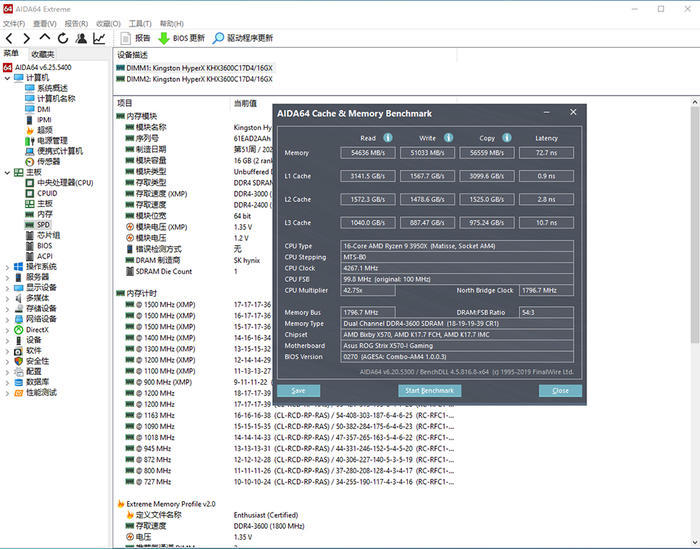Viewport: 700px width, 549px height.
Task: Open 收藏(O) menu
Action: 108,24
